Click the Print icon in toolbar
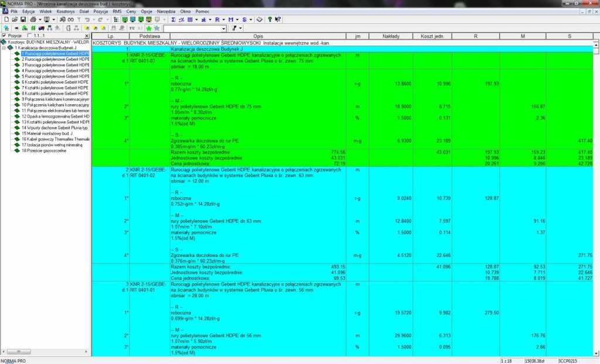The width and height of the screenshot is (600, 364). [x=33, y=19]
